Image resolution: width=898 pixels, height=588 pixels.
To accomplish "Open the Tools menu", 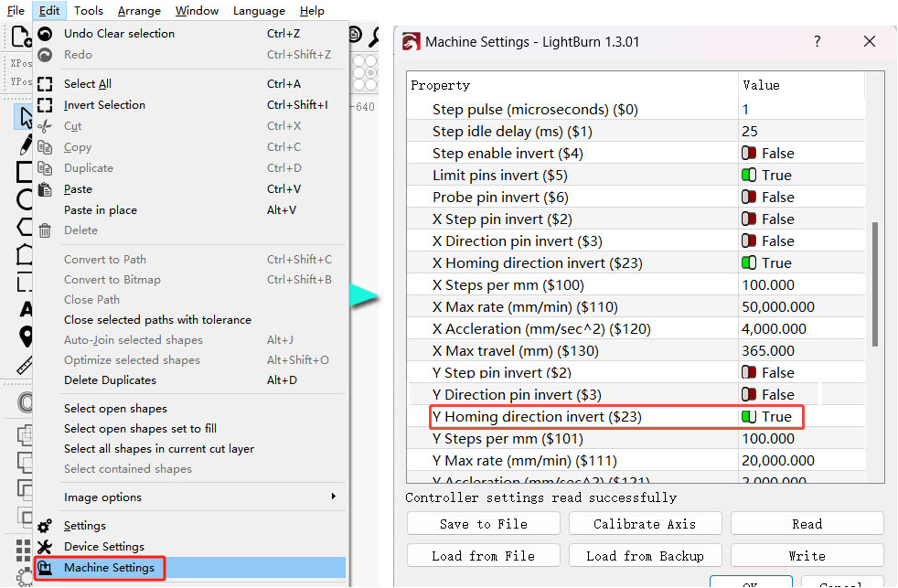I will (x=88, y=10).
